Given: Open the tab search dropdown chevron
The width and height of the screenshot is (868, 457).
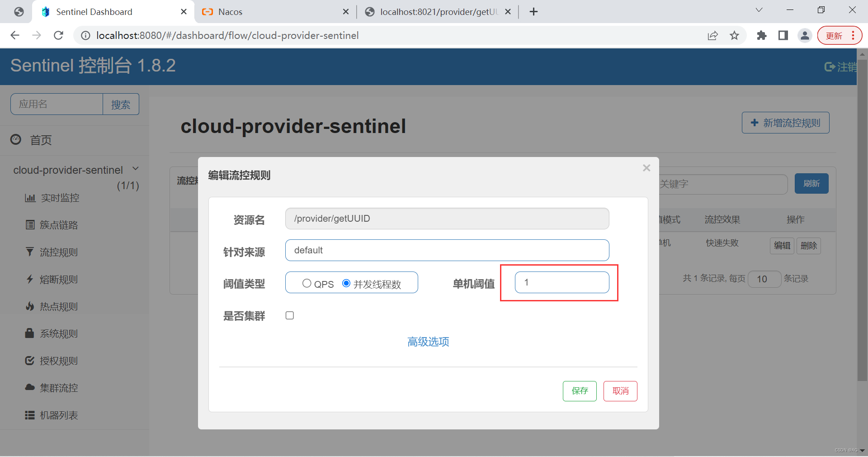Looking at the screenshot, I should [x=759, y=10].
